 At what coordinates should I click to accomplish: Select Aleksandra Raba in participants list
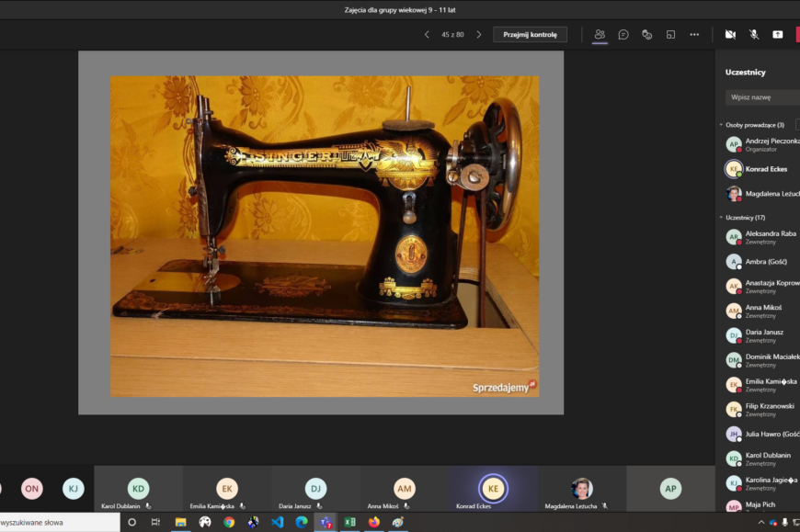pos(762,237)
